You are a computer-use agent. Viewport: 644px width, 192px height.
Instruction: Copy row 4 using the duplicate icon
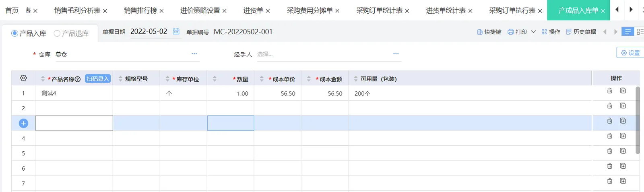point(623,136)
